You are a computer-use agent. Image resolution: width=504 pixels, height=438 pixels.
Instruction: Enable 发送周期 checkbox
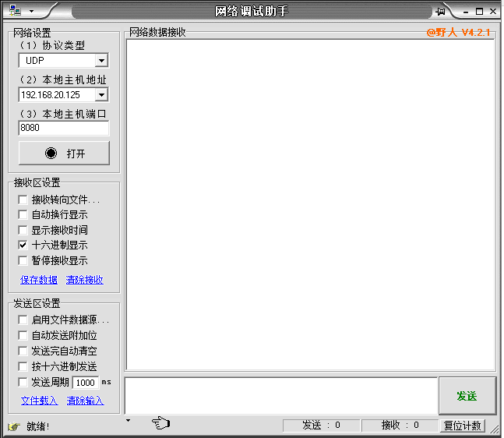[23, 382]
